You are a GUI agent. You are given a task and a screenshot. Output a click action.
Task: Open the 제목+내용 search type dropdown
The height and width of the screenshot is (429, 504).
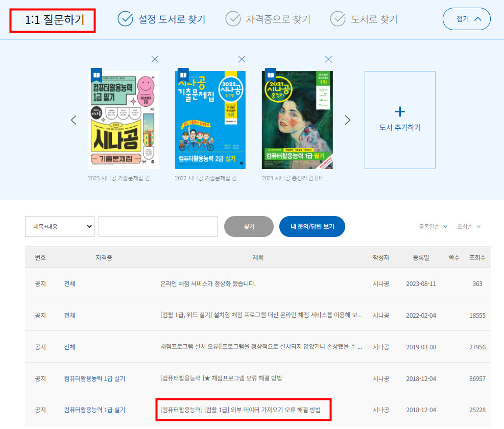coord(60,226)
